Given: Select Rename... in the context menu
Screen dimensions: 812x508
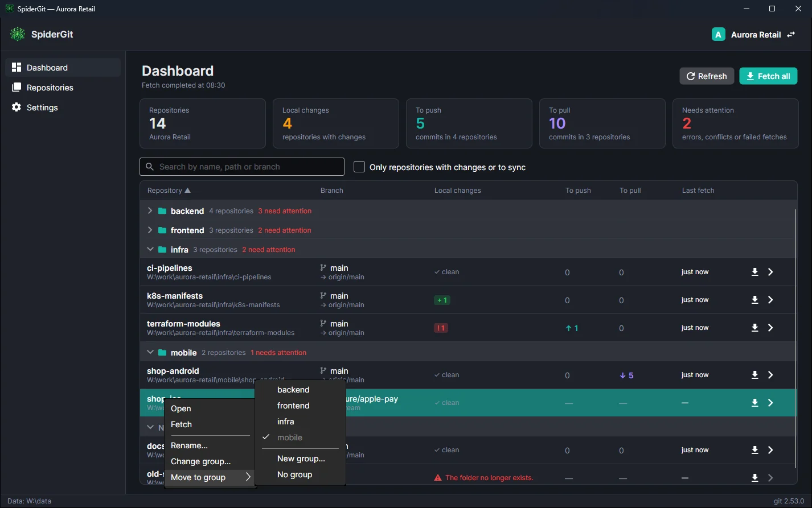Looking at the screenshot, I should coord(210,445).
